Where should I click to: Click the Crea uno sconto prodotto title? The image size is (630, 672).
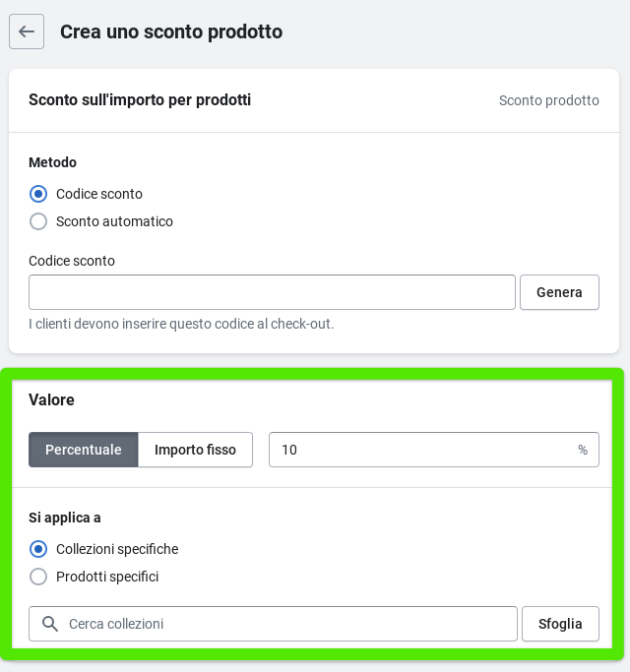coord(171,31)
